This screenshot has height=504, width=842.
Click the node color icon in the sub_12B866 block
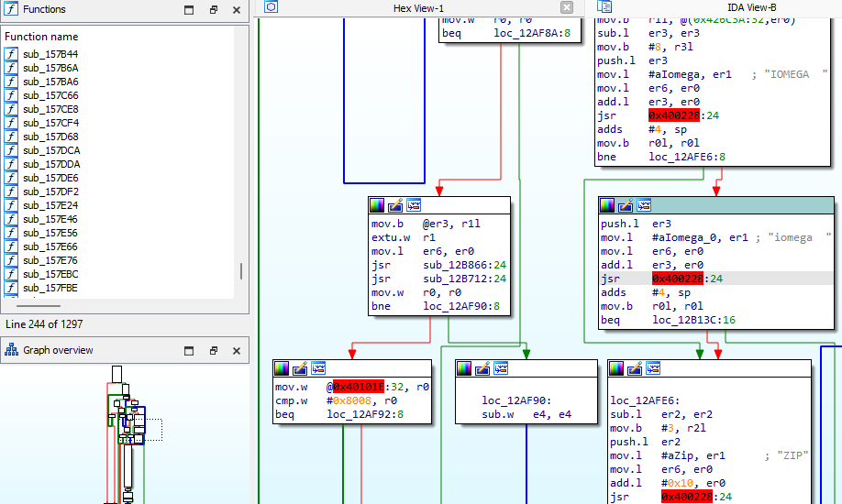click(x=377, y=205)
